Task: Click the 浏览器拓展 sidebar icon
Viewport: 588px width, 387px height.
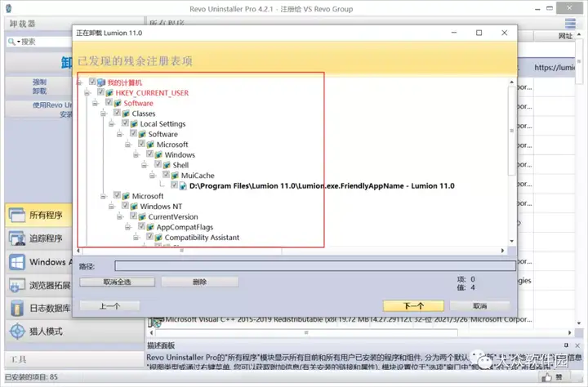Action: point(17,285)
